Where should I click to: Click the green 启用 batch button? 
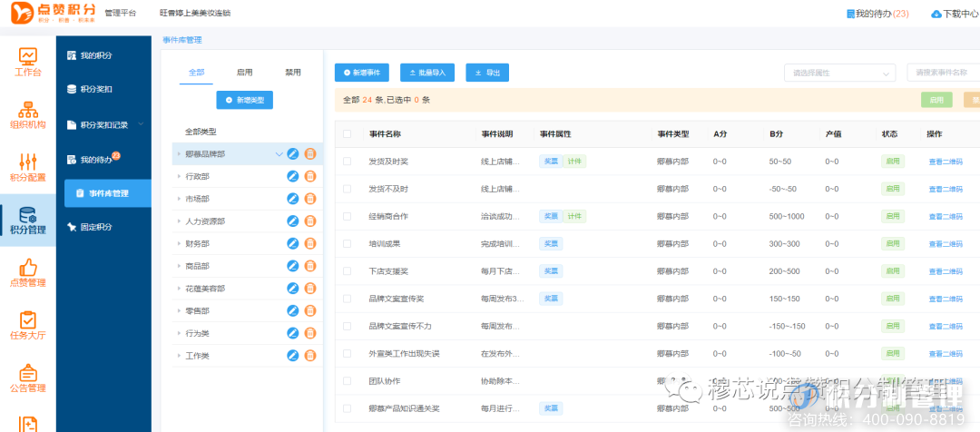[x=936, y=100]
